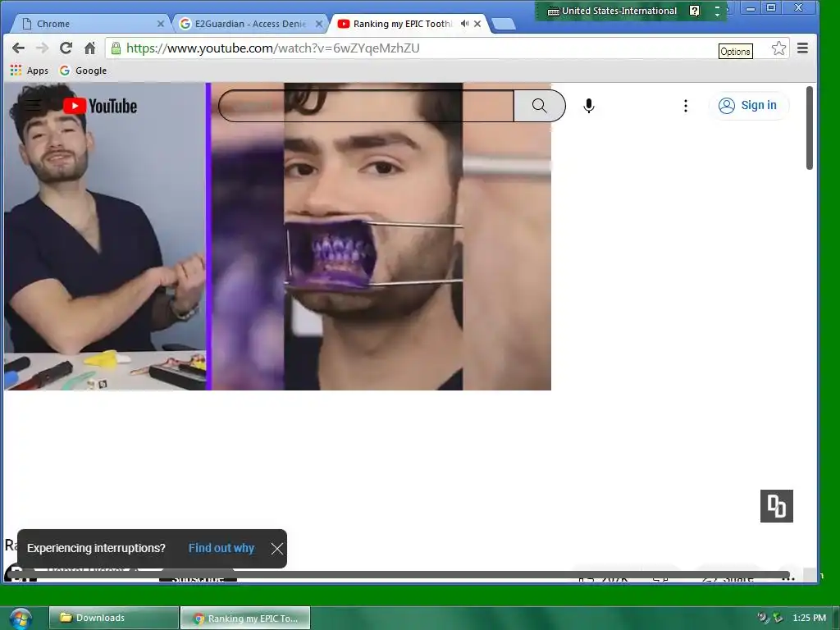Open United States-International keyboard layout selector
Image resolution: width=840 pixels, height=630 pixels.
click(x=612, y=11)
